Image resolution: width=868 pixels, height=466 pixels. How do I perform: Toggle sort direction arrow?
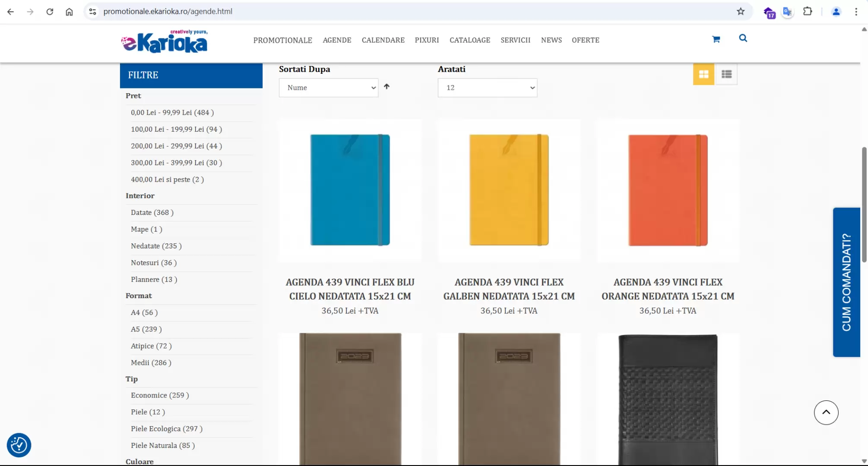pos(386,87)
